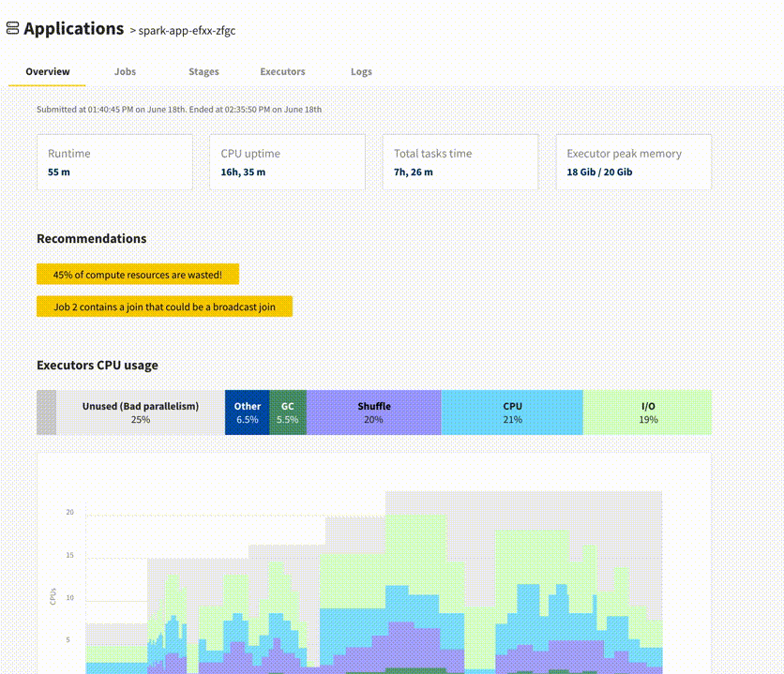Open the Stages tab

click(x=204, y=71)
